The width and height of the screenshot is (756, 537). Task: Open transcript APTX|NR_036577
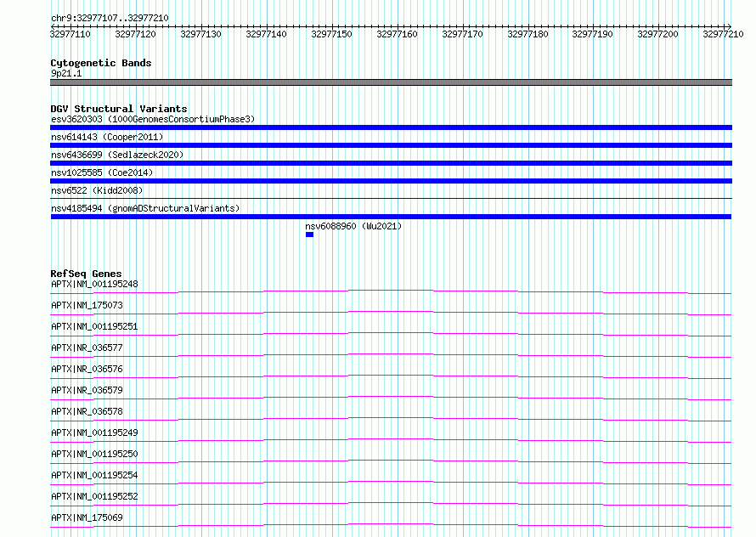point(87,348)
